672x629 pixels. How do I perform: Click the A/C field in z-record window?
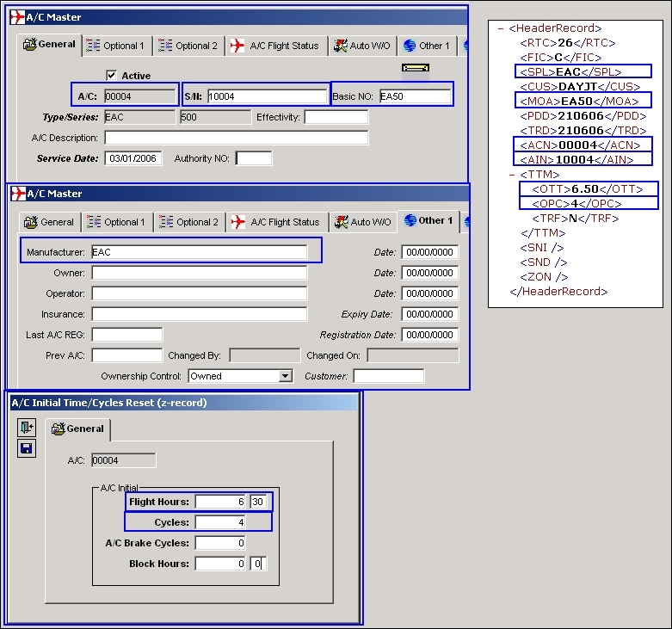click(123, 460)
